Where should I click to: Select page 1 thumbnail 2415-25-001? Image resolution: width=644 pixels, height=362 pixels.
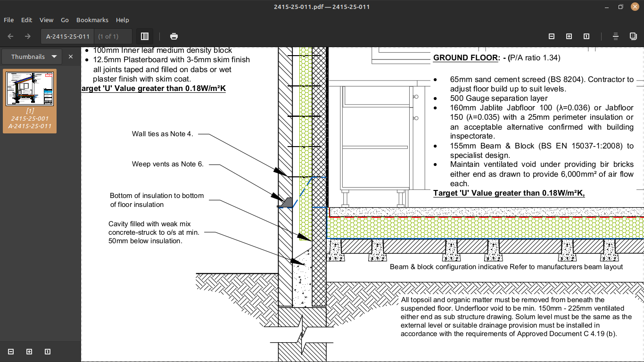coord(30,101)
